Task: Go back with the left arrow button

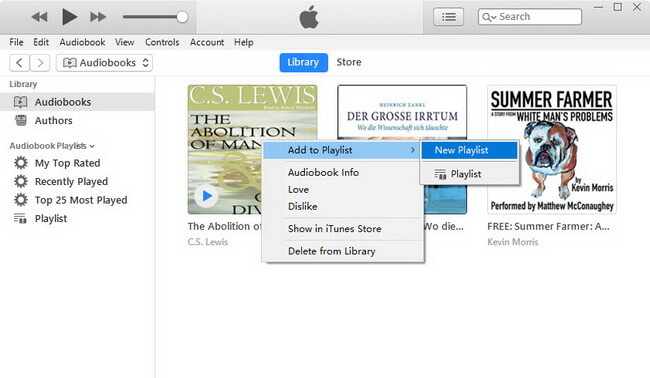Action: tap(19, 63)
